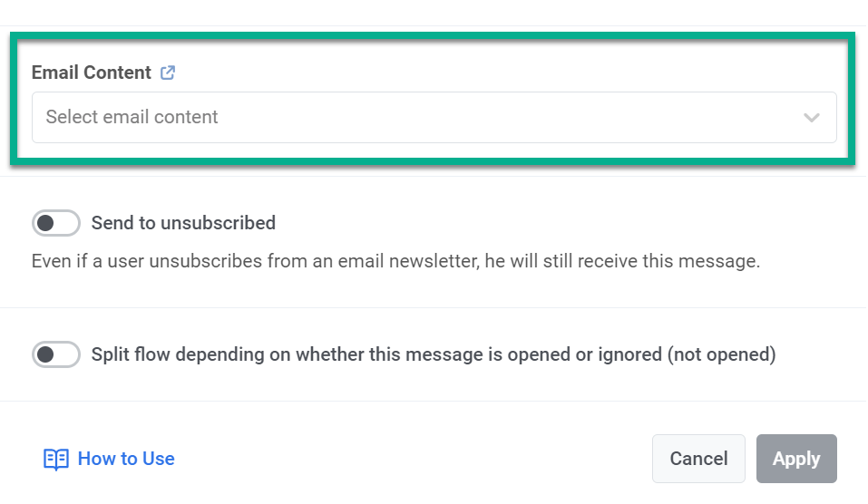
Task: Click the book icon beside How to Use
Action: coord(56,460)
